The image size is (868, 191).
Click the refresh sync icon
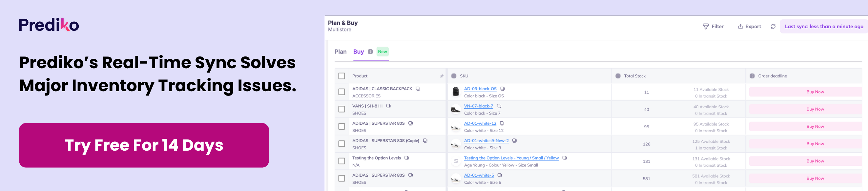[x=773, y=26]
